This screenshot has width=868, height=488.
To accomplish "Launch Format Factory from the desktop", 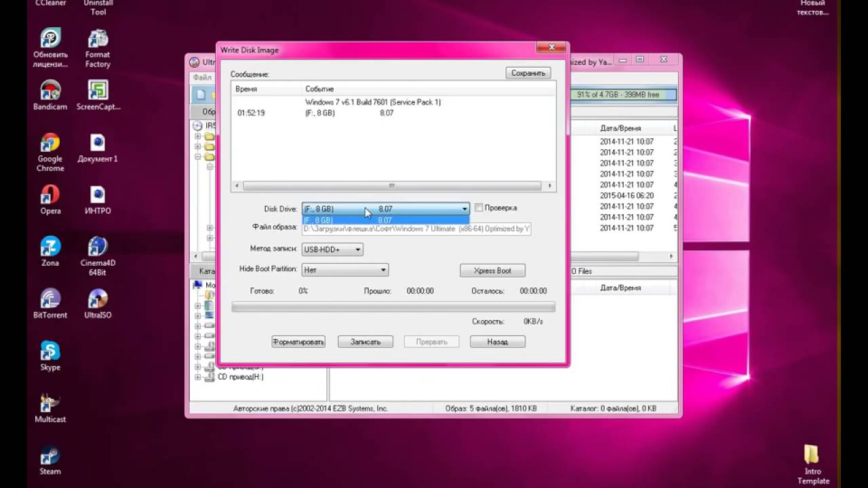I will 98,49.
